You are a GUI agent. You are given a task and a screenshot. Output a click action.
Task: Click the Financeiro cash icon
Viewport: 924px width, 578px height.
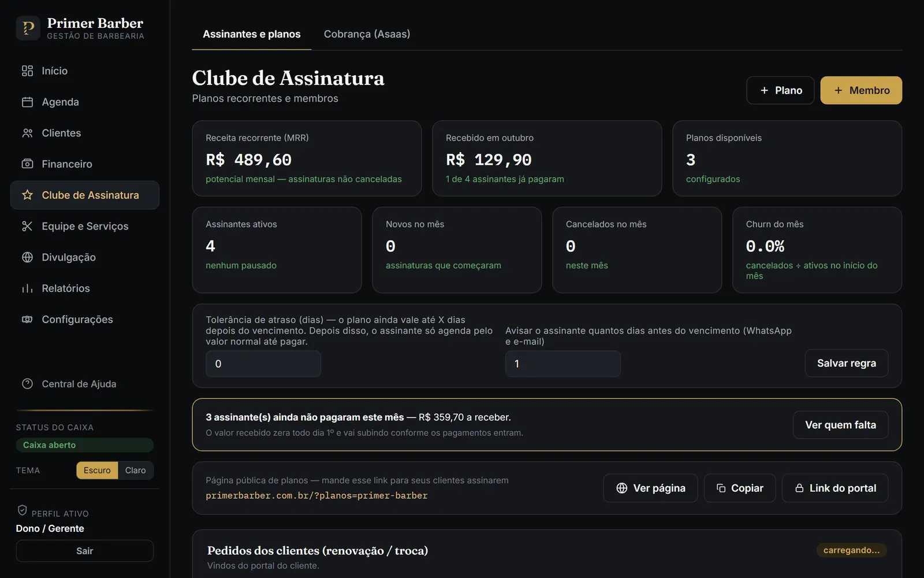coord(27,164)
